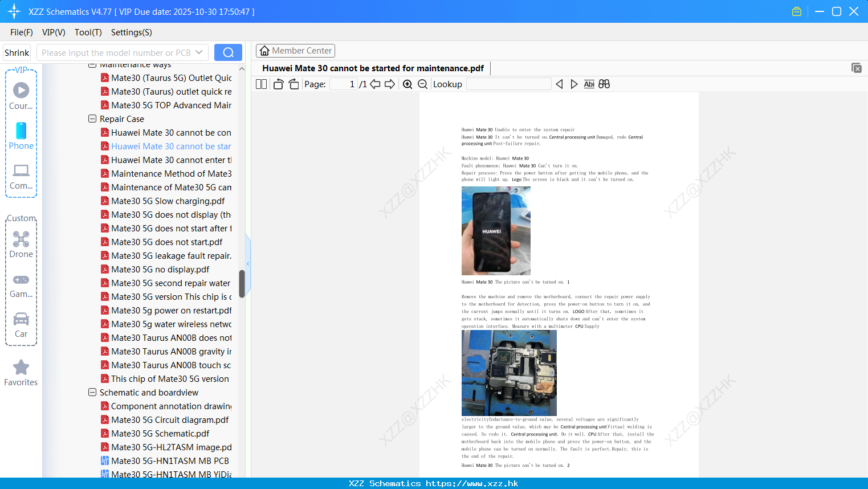This screenshot has height=489, width=868.
Task: Toggle two-page layout view
Action: [x=262, y=84]
